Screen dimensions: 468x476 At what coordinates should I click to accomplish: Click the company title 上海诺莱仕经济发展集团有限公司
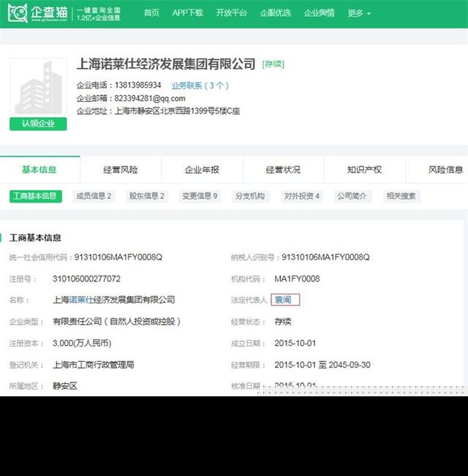pyautogui.click(x=166, y=64)
